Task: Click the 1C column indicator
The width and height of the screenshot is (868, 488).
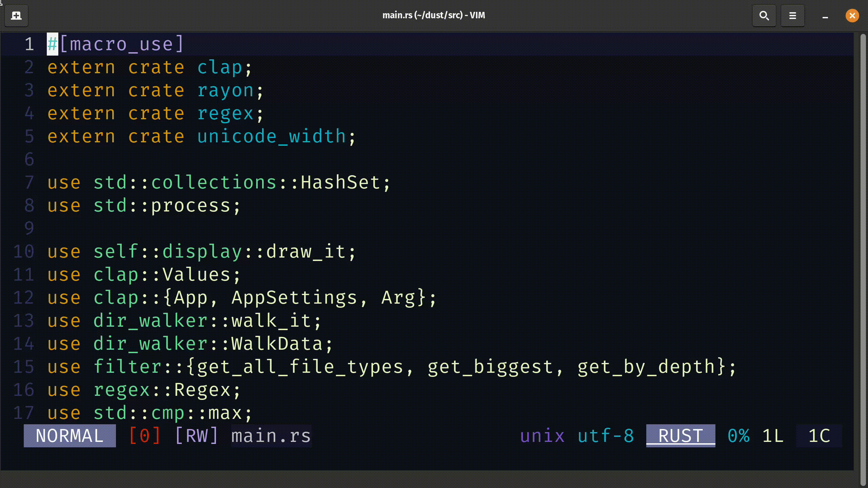Action: (819, 435)
